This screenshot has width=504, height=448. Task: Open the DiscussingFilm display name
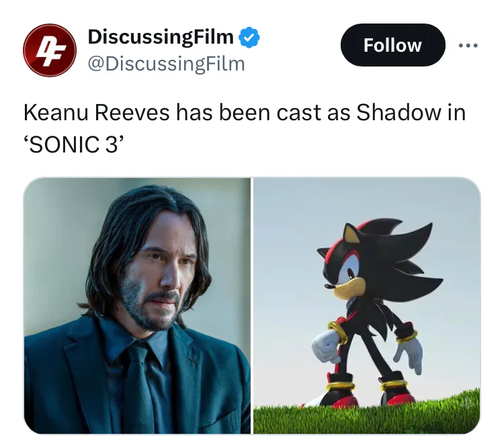[161, 37]
